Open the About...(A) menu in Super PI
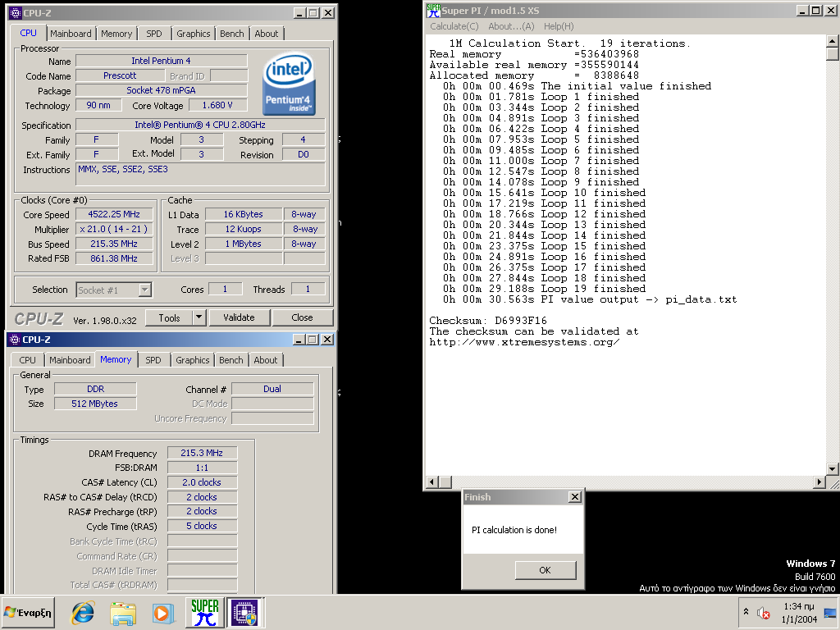Viewport: 840px width, 630px height. (x=511, y=26)
